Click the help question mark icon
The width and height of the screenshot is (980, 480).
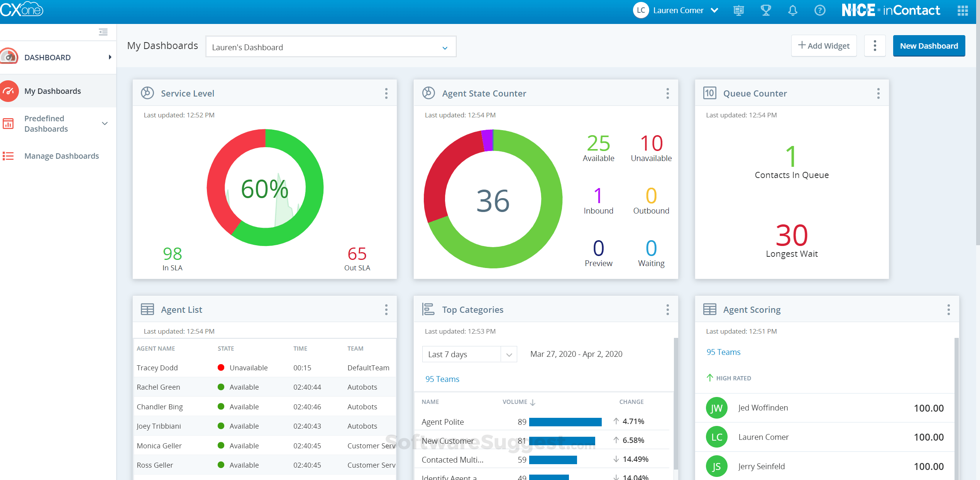tap(819, 10)
